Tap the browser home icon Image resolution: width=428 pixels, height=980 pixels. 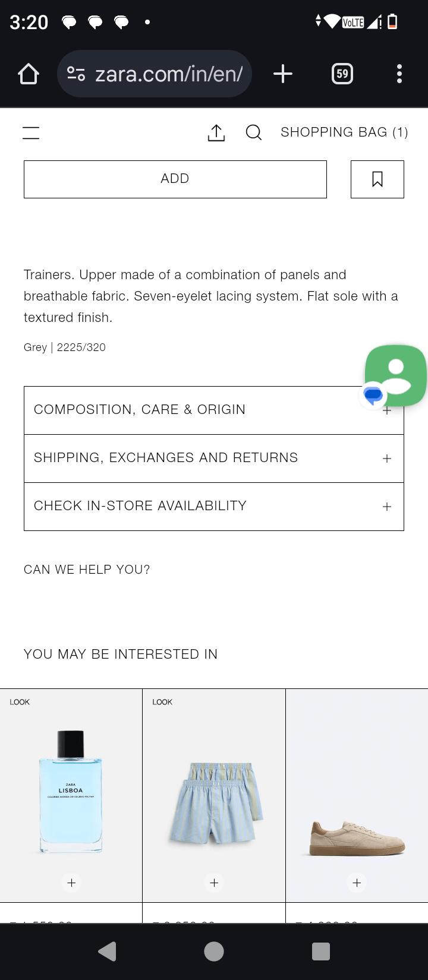pos(29,74)
